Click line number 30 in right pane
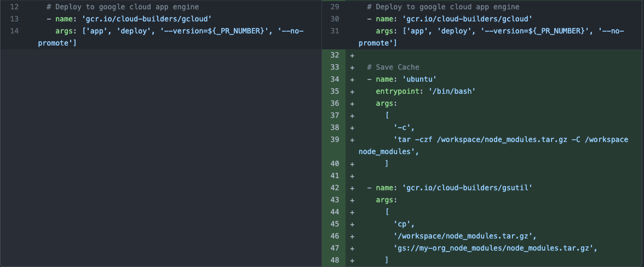644x267 pixels. tap(334, 19)
